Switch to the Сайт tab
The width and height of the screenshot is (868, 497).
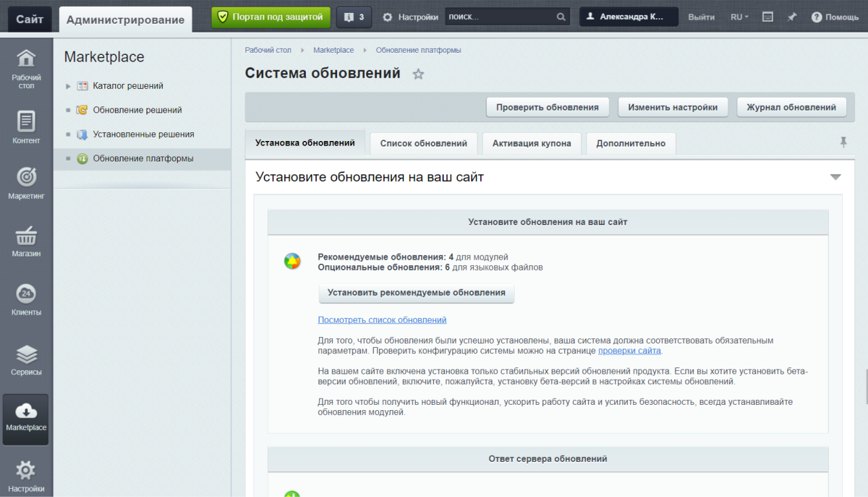pos(30,19)
